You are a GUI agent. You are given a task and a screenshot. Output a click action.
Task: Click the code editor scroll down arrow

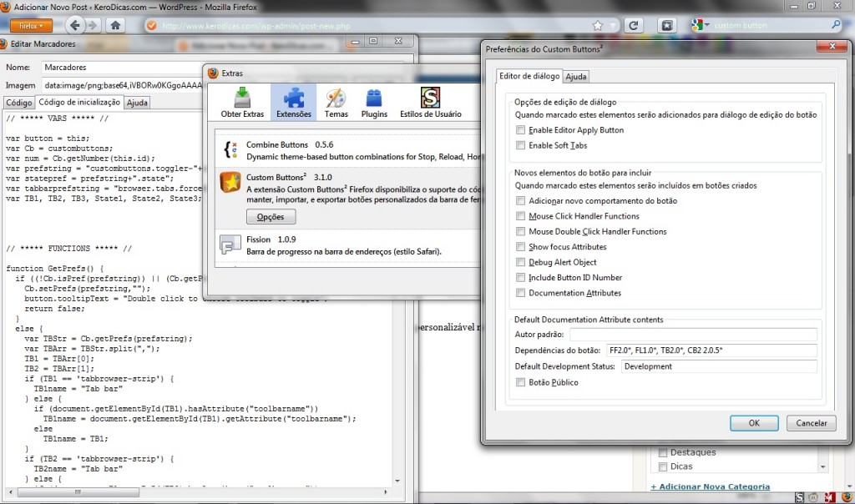(x=397, y=481)
